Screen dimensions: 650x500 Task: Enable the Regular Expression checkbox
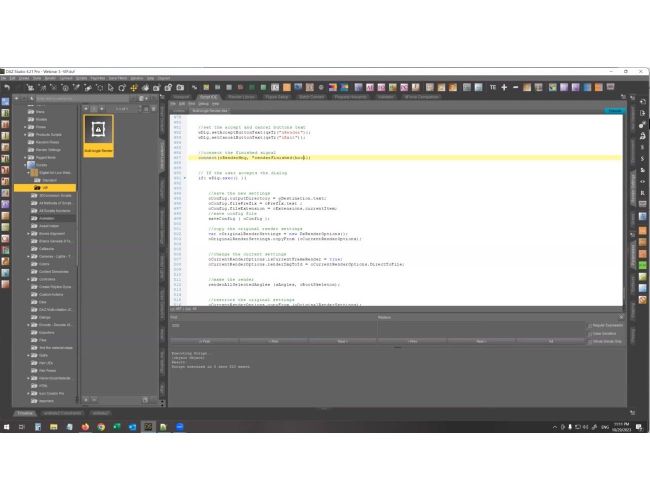coord(590,325)
